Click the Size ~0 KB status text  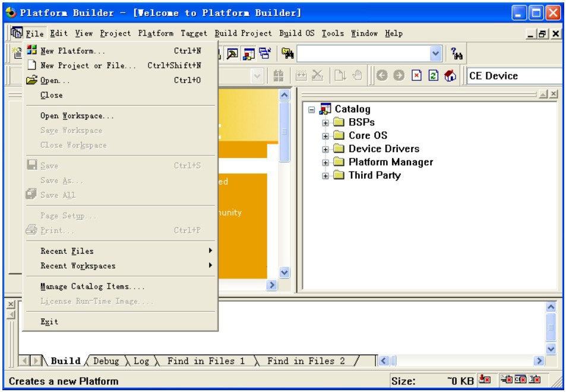click(x=434, y=381)
